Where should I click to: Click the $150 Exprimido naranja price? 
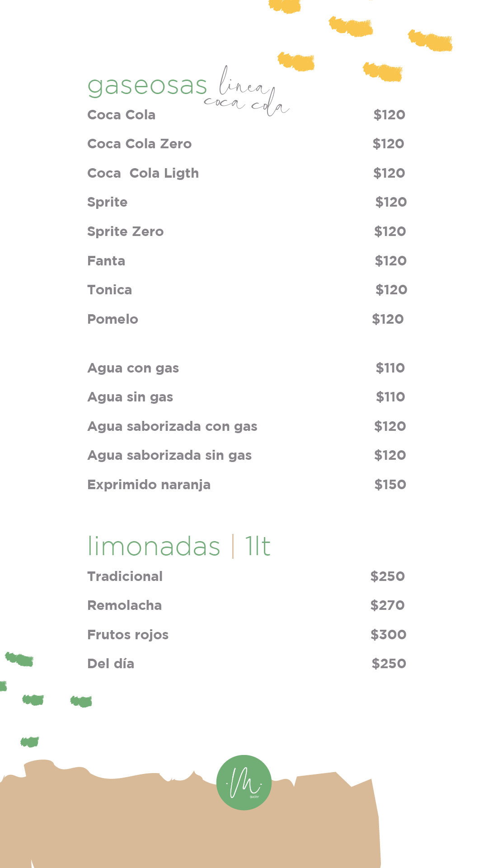(x=390, y=485)
